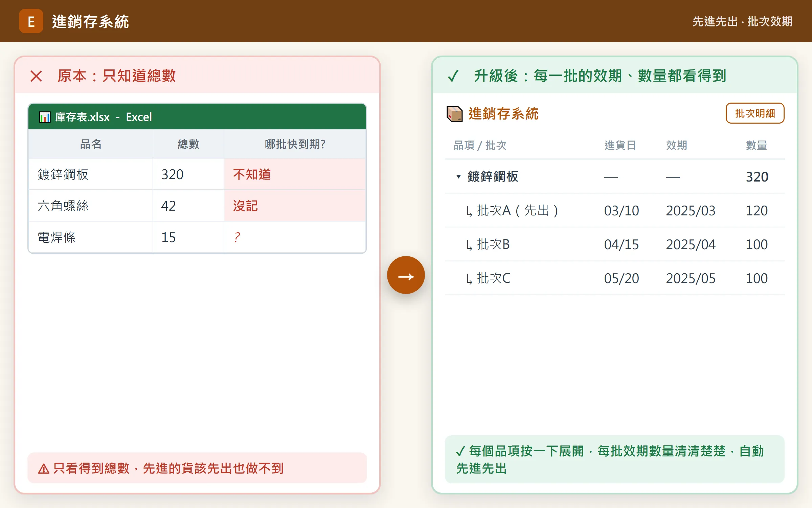Click the 總數 column header

point(188,144)
